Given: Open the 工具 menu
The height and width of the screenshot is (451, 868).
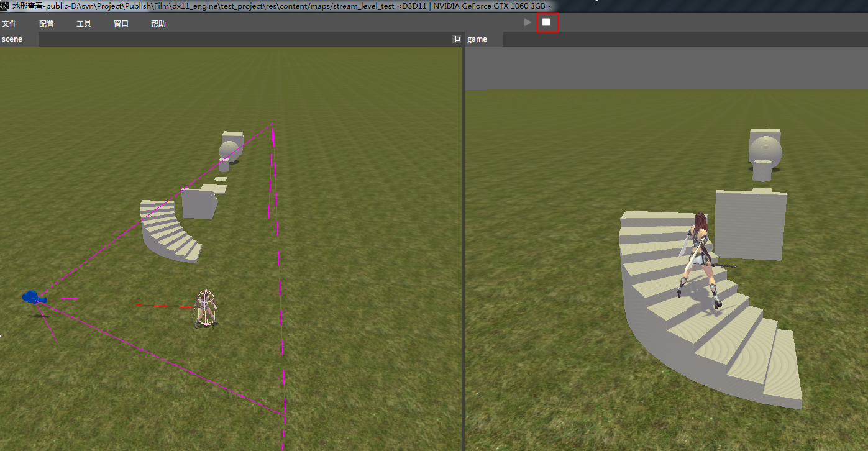Looking at the screenshot, I should (84, 24).
